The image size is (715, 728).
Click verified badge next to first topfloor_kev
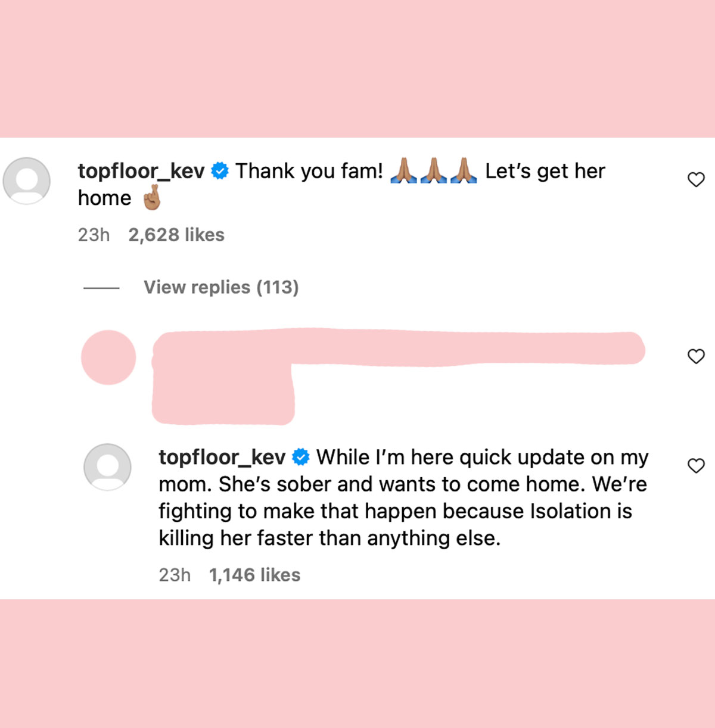(220, 171)
